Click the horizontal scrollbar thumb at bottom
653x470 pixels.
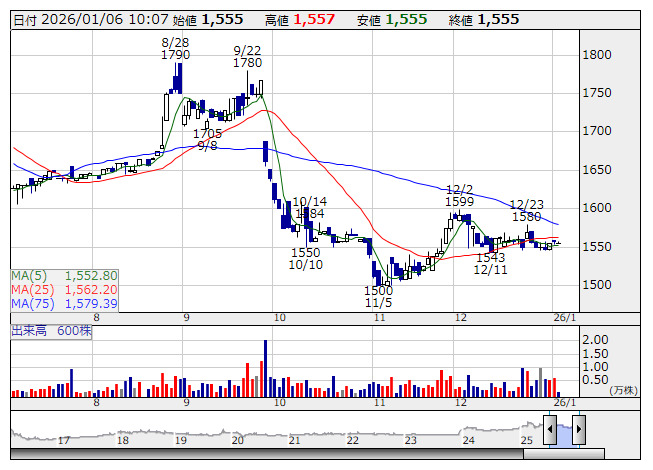click(563, 454)
